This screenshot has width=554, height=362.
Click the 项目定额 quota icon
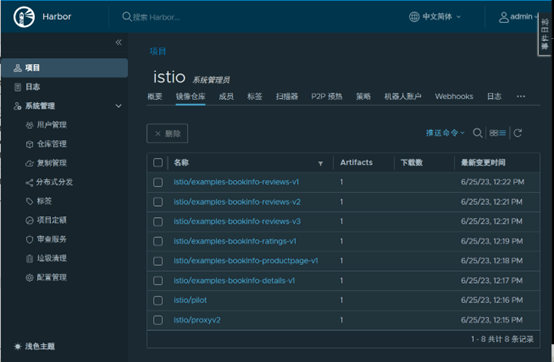(29, 220)
